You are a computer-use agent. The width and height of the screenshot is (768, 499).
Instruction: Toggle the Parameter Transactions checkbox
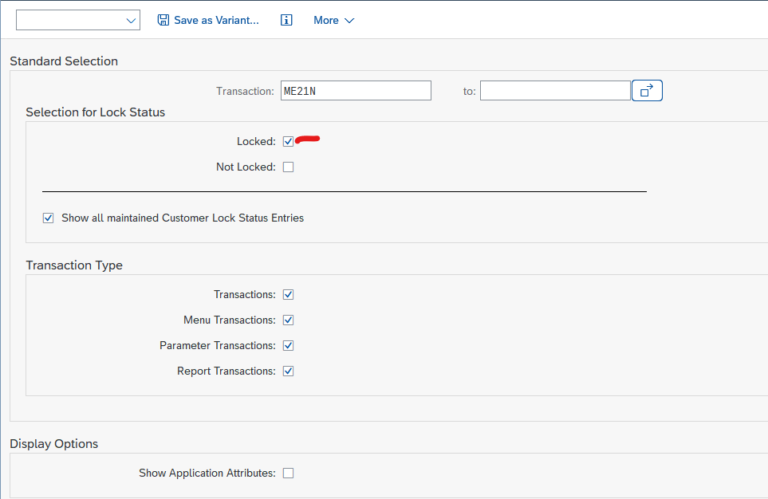click(288, 346)
